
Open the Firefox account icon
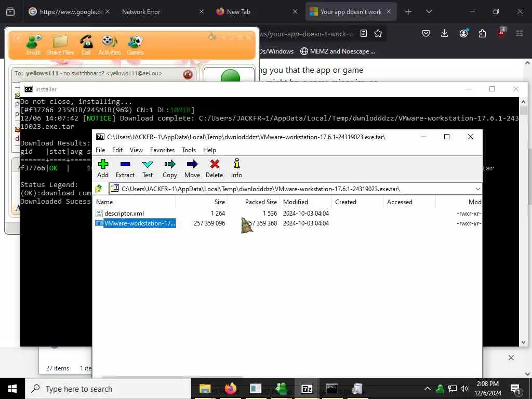point(463,33)
